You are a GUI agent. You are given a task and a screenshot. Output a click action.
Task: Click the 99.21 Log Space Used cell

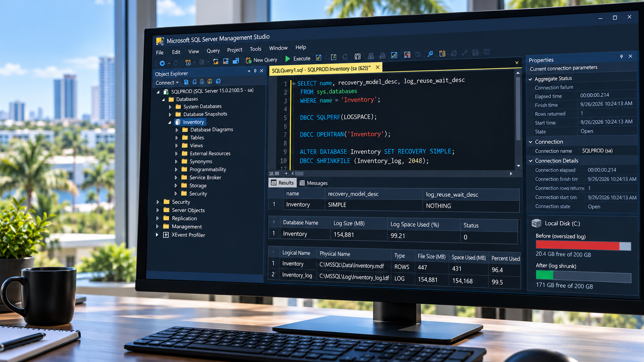[x=424, y=236]
